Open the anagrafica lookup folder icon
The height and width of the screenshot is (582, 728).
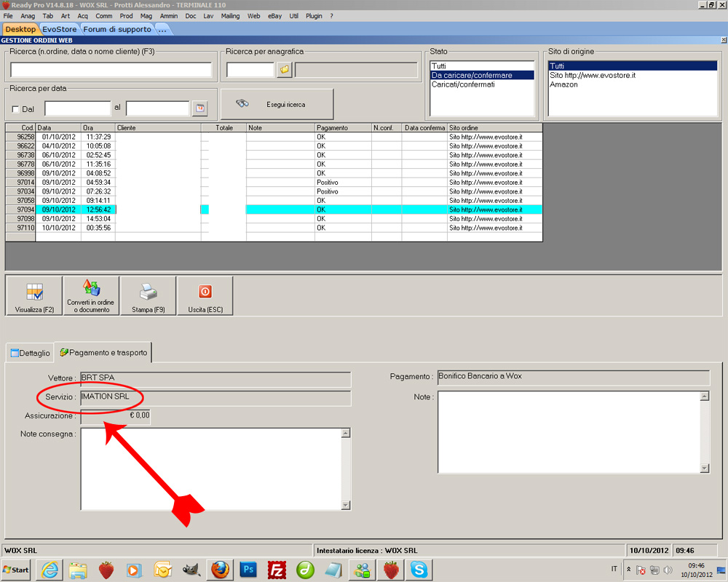(284, 70)
